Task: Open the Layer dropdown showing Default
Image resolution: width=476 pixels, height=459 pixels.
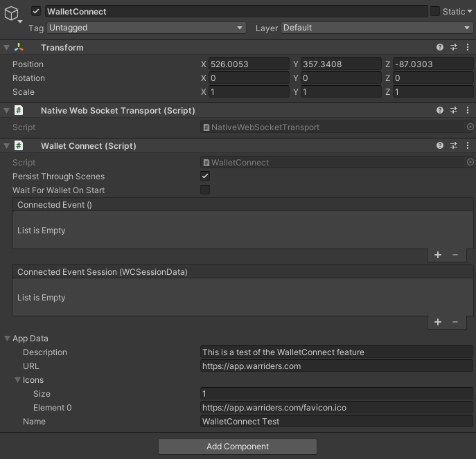Action: click(377, 28)
